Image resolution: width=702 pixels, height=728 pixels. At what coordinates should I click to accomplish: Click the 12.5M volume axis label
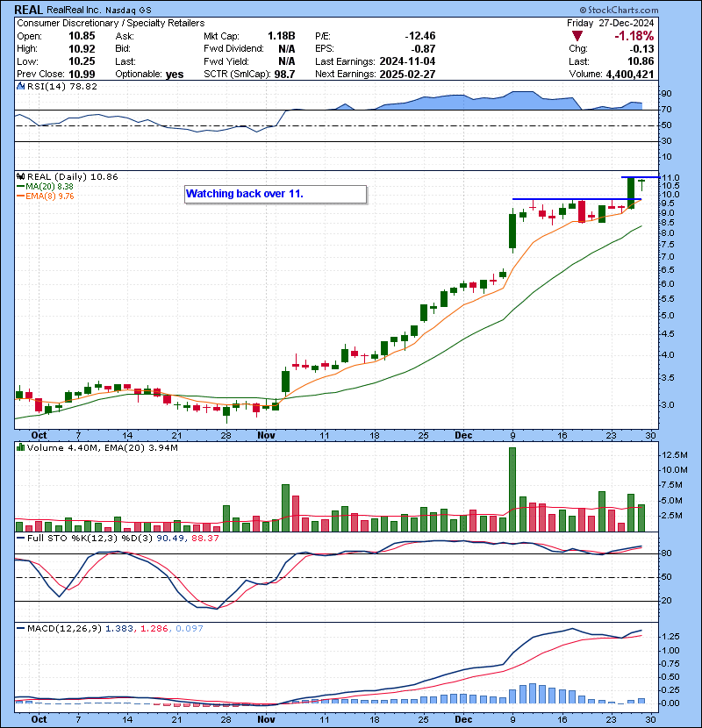(x=674, y=455)
